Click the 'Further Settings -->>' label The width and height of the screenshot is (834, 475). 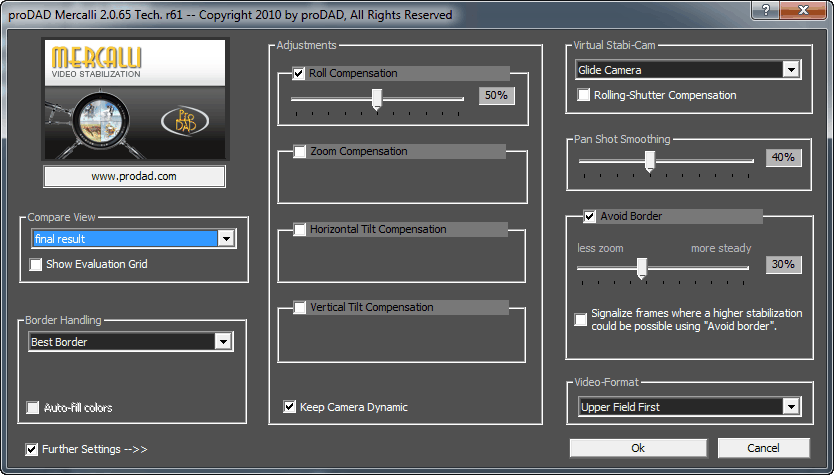[95, 449]
